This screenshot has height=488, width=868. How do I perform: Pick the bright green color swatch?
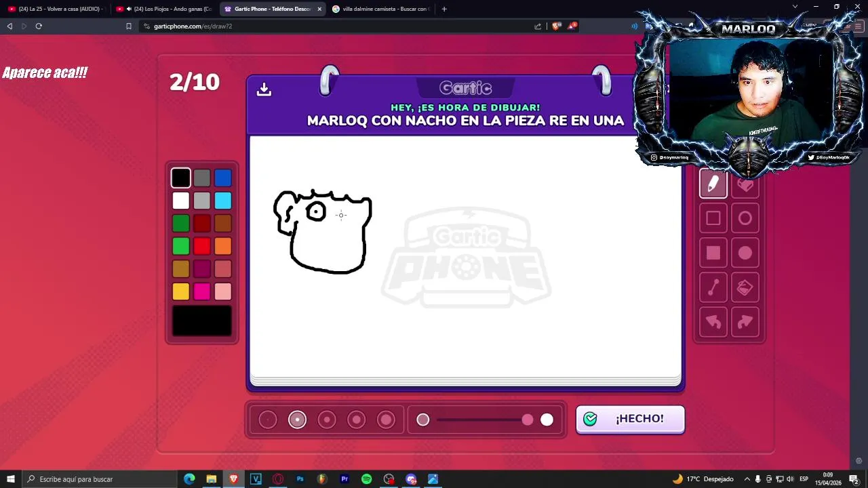tap(180, 246)
